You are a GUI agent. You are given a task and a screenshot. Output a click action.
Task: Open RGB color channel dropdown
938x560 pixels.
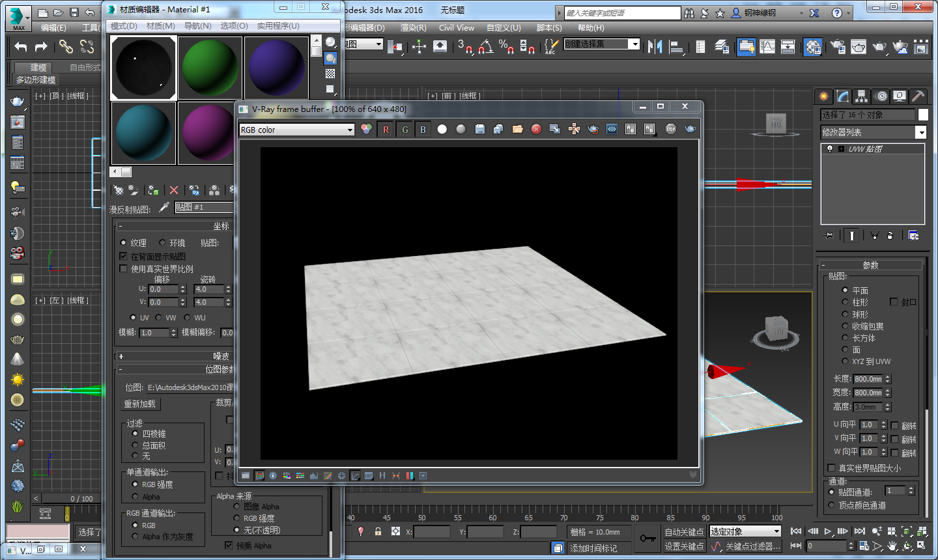[297, 130]
